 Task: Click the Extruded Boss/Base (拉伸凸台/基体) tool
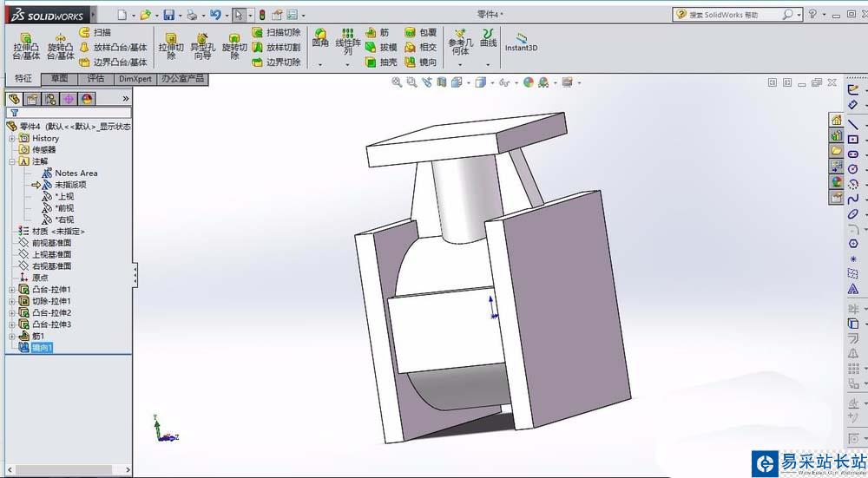[26, 47]
